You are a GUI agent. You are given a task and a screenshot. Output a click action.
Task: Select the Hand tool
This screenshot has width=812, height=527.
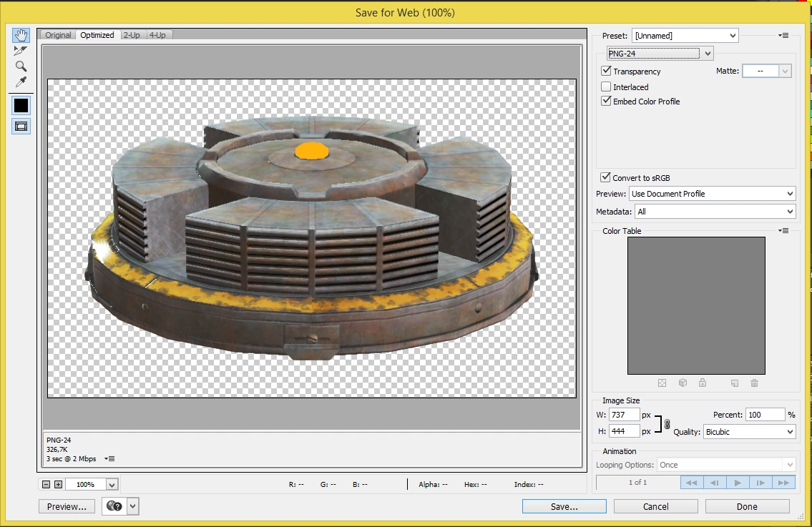coord(21,35)
